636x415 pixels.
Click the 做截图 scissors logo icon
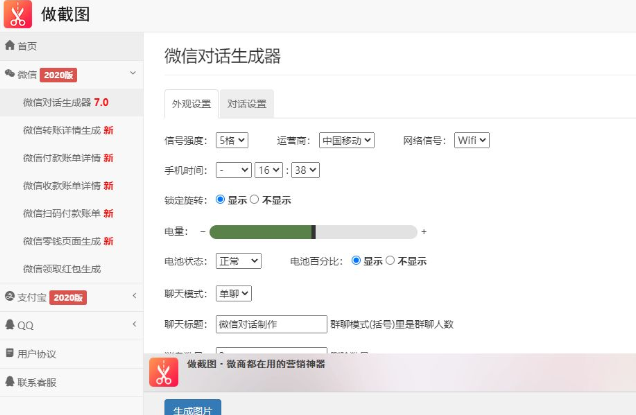[18, 15]
